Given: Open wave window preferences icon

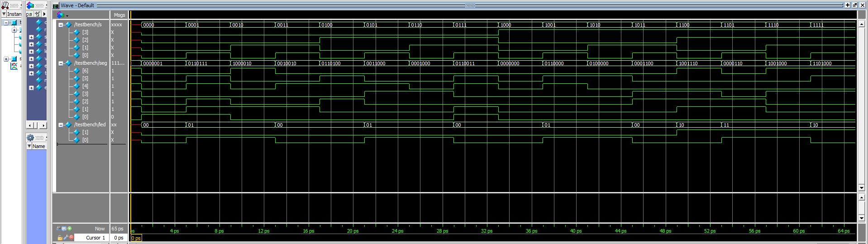Looking at the screenshot, I should (64, 229).
